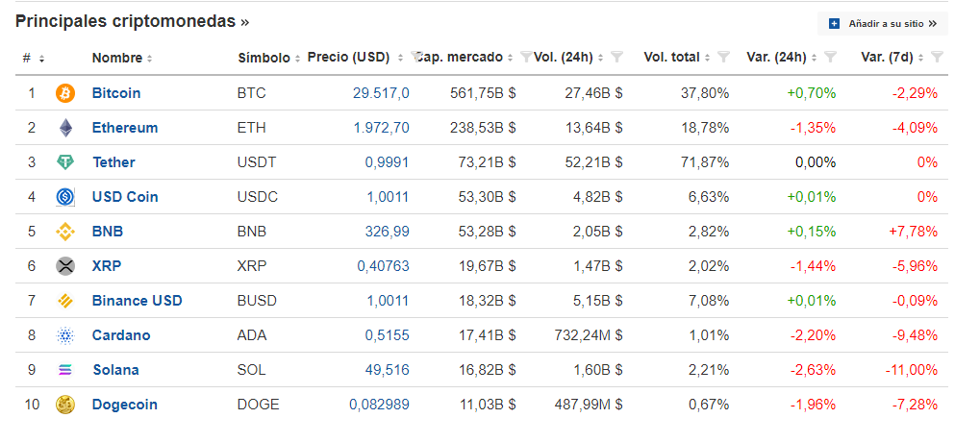Open the Bitcoin name link

[x=116, y=94]
